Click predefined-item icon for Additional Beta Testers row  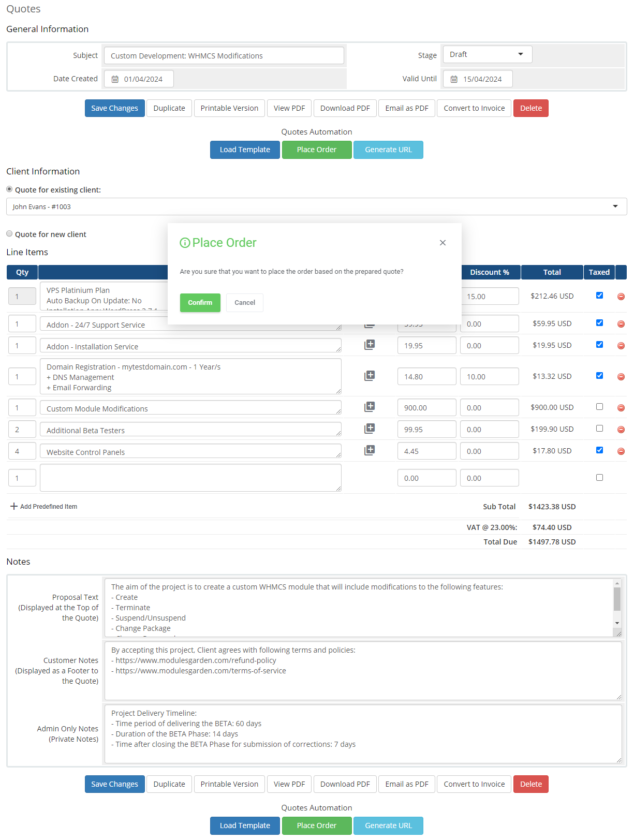pos(369,429)
